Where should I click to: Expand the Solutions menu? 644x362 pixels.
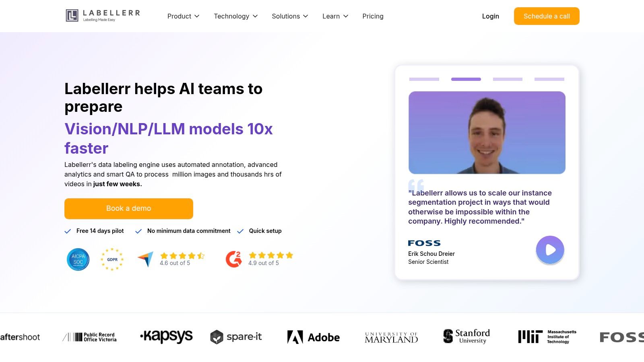(290, 16)
